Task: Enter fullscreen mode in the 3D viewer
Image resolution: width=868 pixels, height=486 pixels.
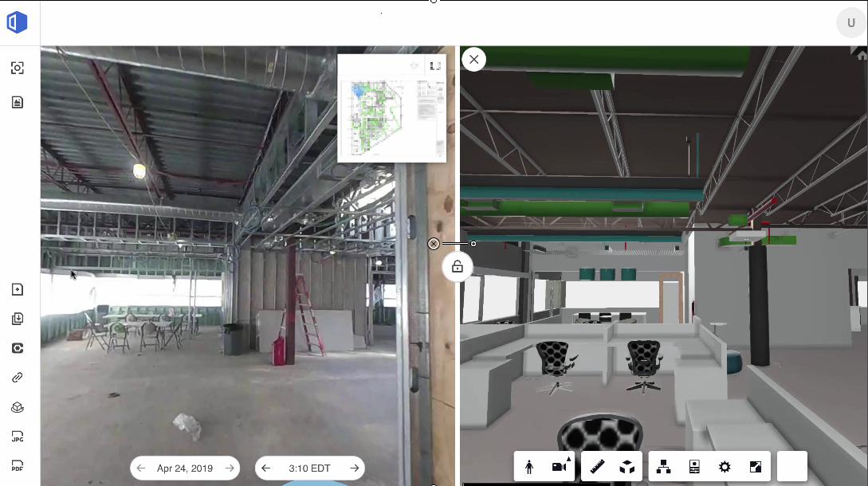Action: [x=756, y=467]
